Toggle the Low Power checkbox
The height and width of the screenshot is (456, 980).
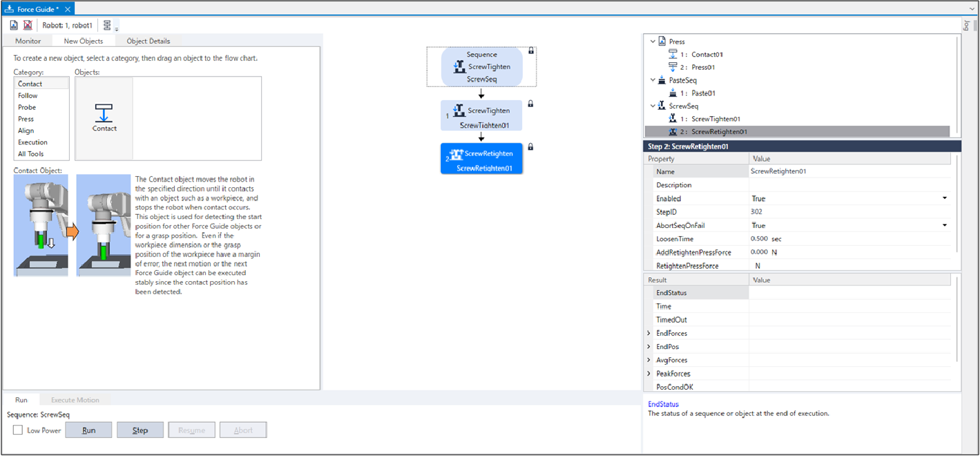[18, 430]
